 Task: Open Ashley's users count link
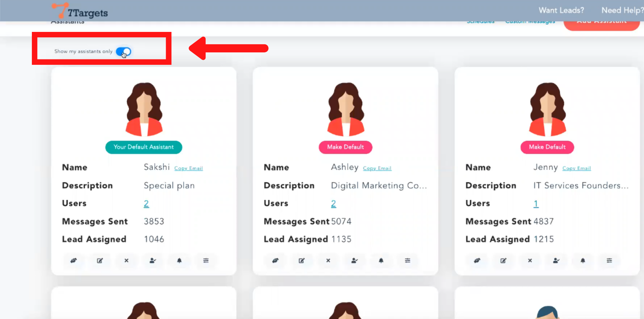333,204
